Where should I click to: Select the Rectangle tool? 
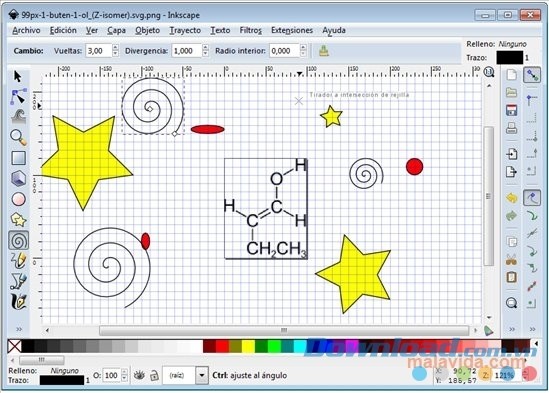19,158
